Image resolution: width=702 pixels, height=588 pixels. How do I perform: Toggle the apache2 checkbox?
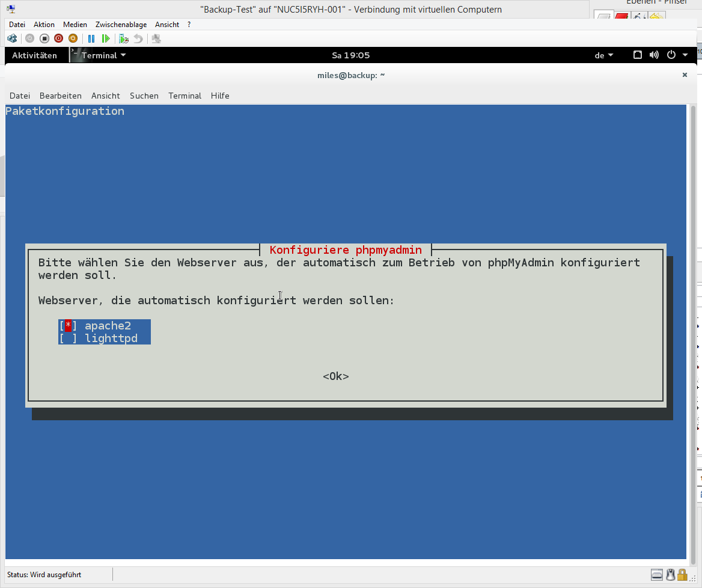(x=68, y=326)
